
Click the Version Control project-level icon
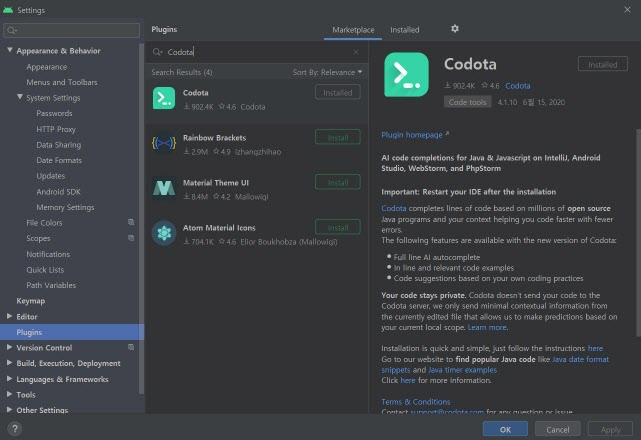(131, 347)
